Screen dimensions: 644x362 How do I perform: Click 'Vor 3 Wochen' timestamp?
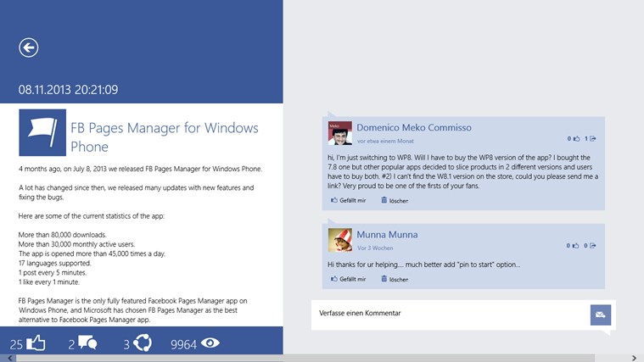point(375,248)
